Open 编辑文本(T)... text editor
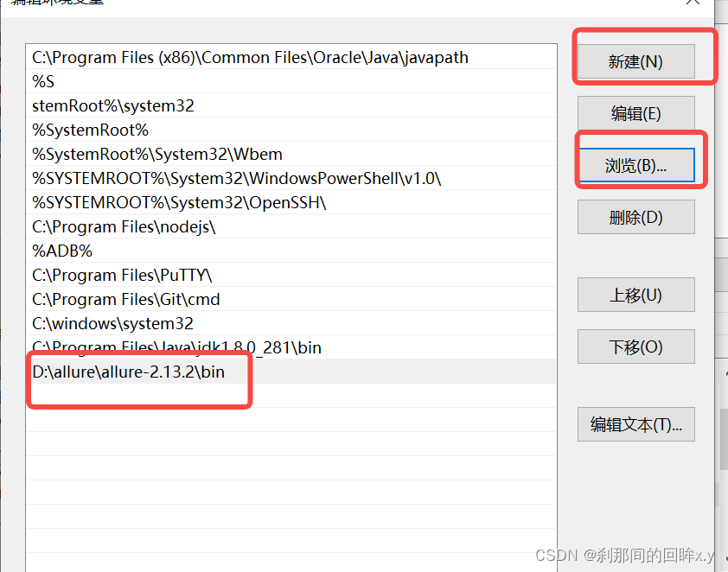This screenshot has width=728, height=572. pos(636,424)
